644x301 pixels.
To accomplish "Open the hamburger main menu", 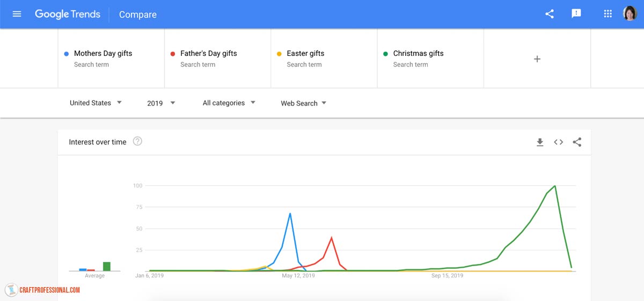I will (17, 14).
